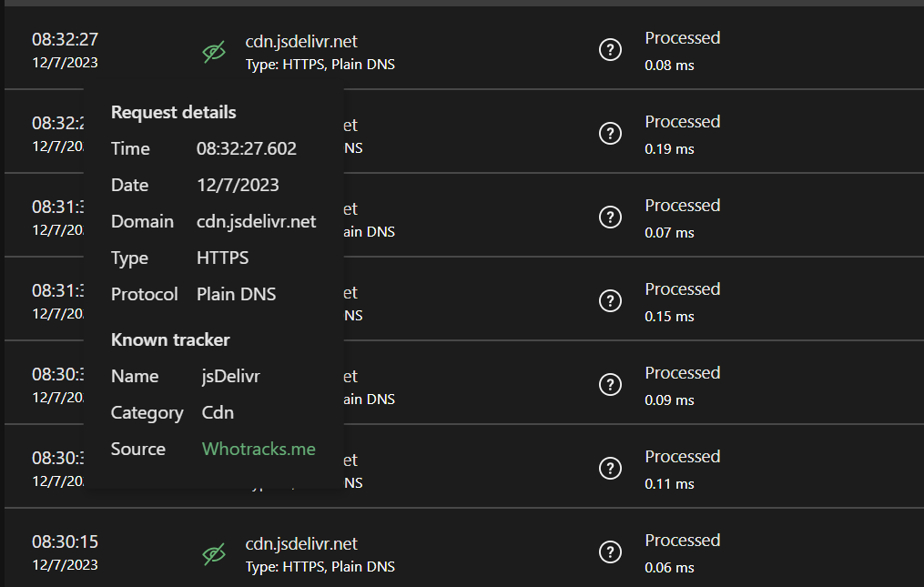924x587 pixels.
Task: Toggle the hidden-tracker eye icon on the first log row
Action: [x=213, y=52]
